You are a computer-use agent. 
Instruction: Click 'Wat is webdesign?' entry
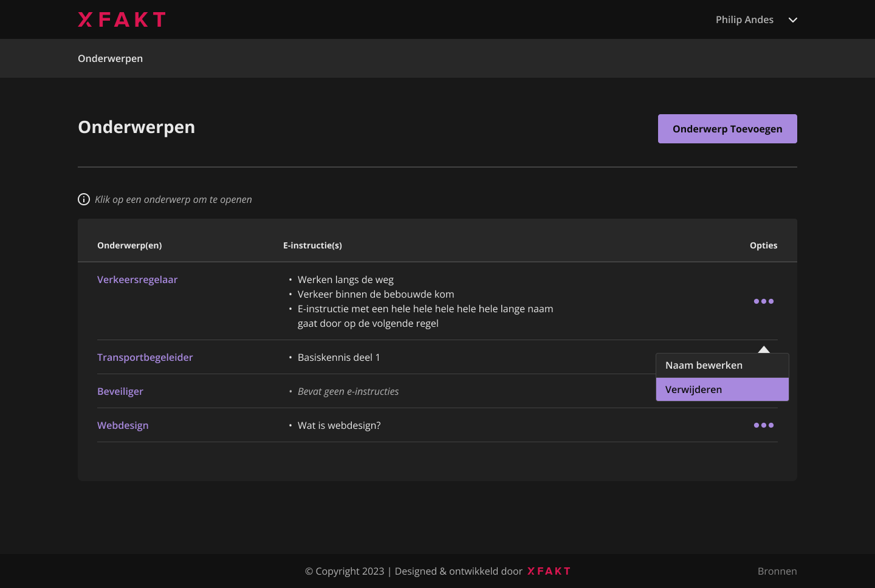[339, 425]
